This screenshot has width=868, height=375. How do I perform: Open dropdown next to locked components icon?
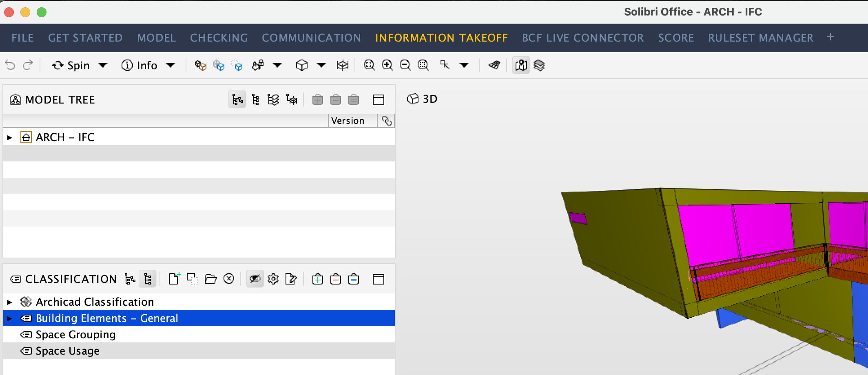click(277, 65)
